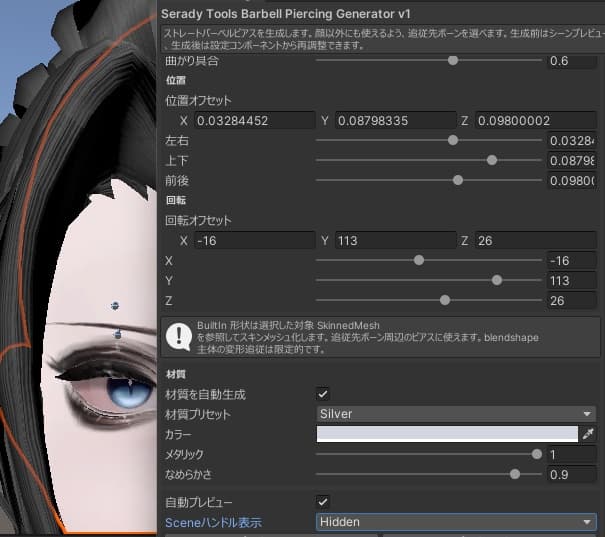
Task: Click the カラー white color swatch
Action: coord(447,434)
